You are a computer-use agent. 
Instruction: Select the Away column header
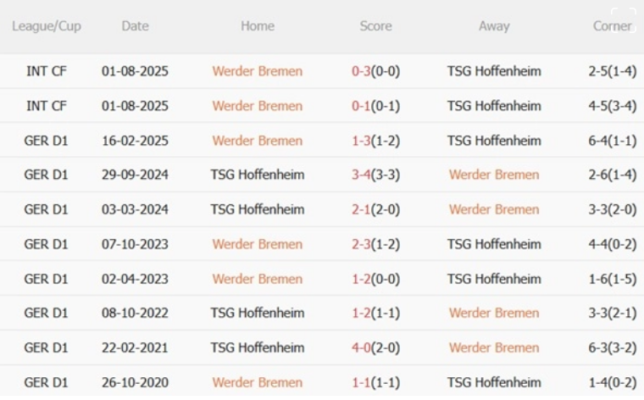coord(494,26)
